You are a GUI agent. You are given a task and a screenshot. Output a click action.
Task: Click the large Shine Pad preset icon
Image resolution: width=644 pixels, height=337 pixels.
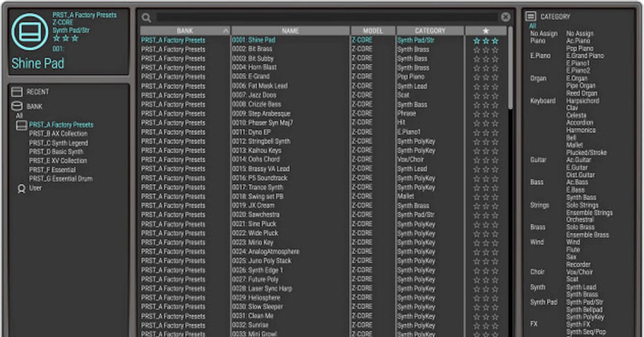coord(30,32)
